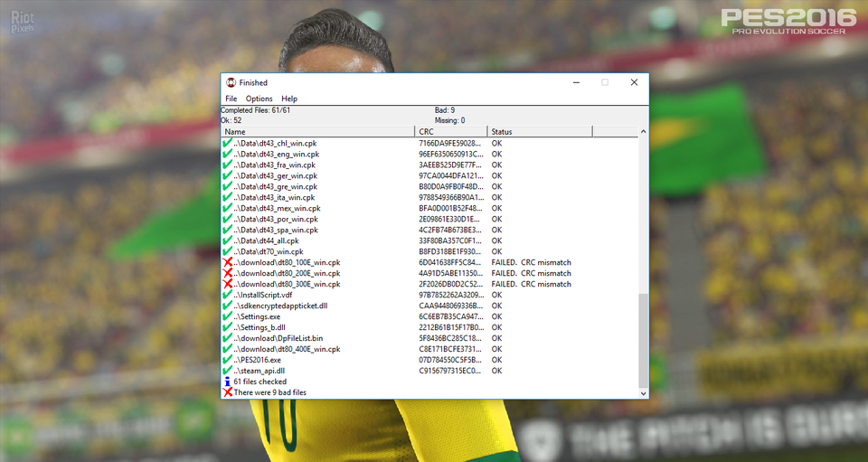Select the ..\download\DpFileList.bin file name
Viewport: 868px width, 462px height.
pos(278,338)
